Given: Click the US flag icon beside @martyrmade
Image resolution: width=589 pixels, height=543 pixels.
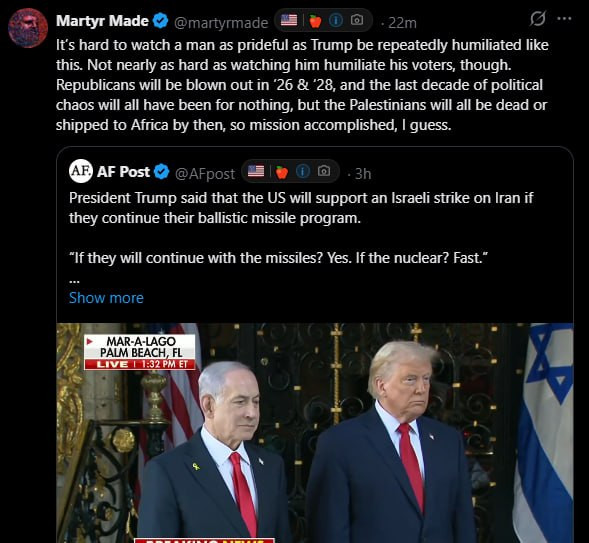Looking at the screenshot, I should [x=289, y=20].
